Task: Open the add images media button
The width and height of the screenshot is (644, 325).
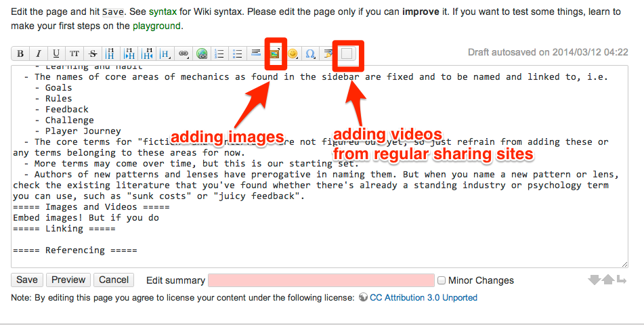Action: click(x=274, y=53)
